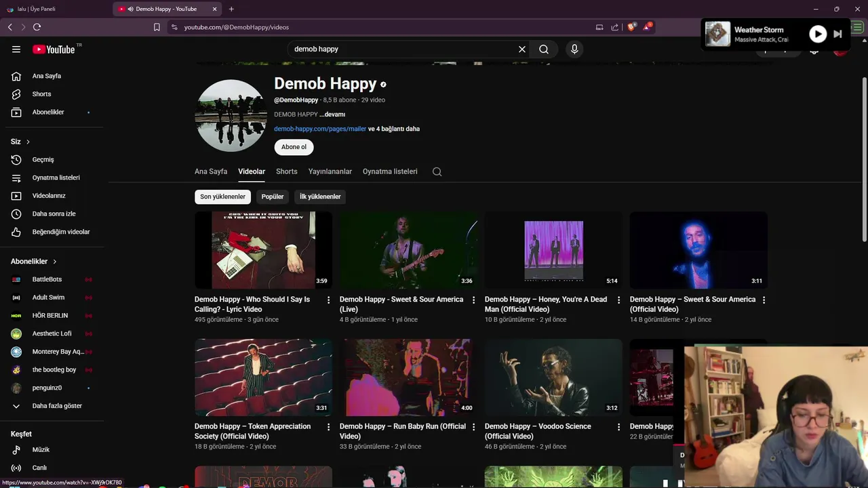The image size is (868, 488).
Task: Skip to next track in media popup
Action: [837, 34]
